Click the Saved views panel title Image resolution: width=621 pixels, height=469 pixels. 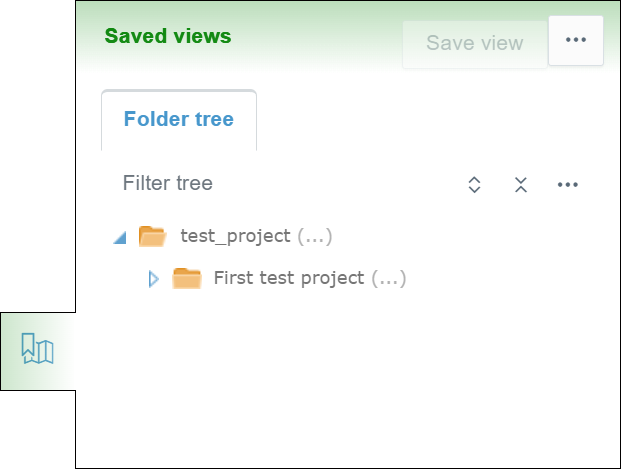click(x=168, y=37)
